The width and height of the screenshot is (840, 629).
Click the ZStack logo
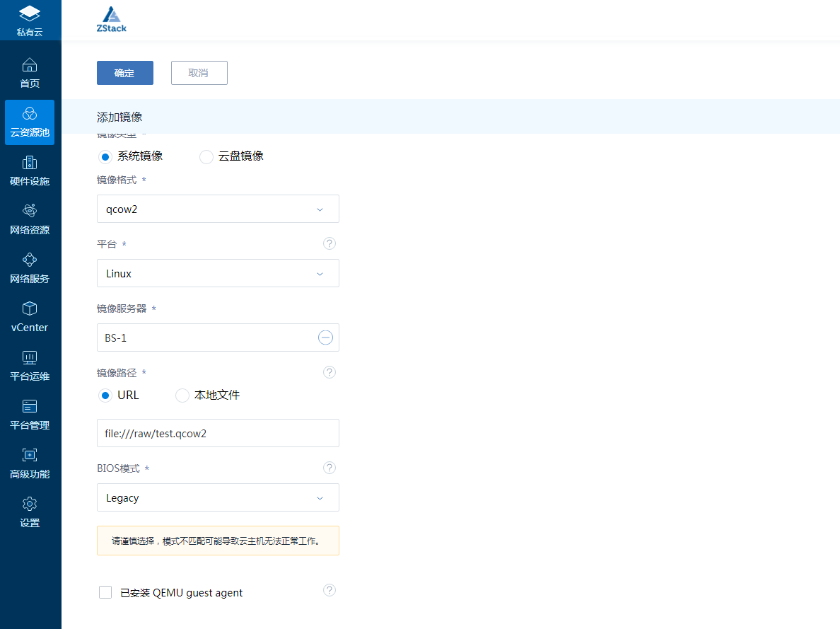[x=112, y=20]
